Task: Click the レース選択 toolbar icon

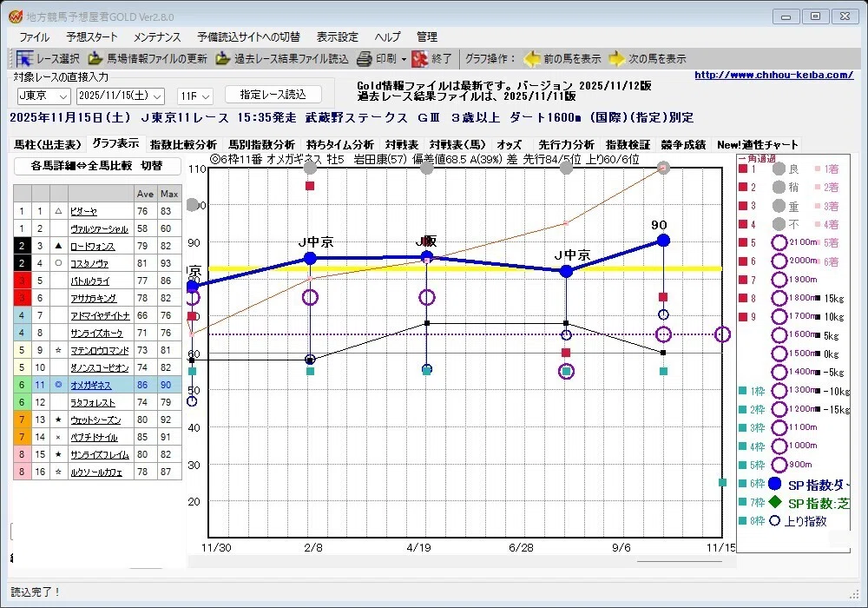Action: click(25, 58)
